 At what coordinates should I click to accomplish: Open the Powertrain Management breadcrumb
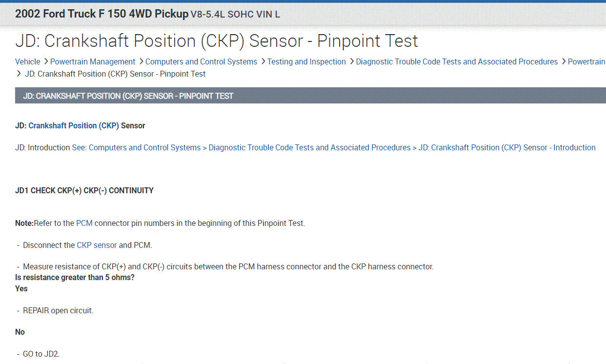coord(93,62)
